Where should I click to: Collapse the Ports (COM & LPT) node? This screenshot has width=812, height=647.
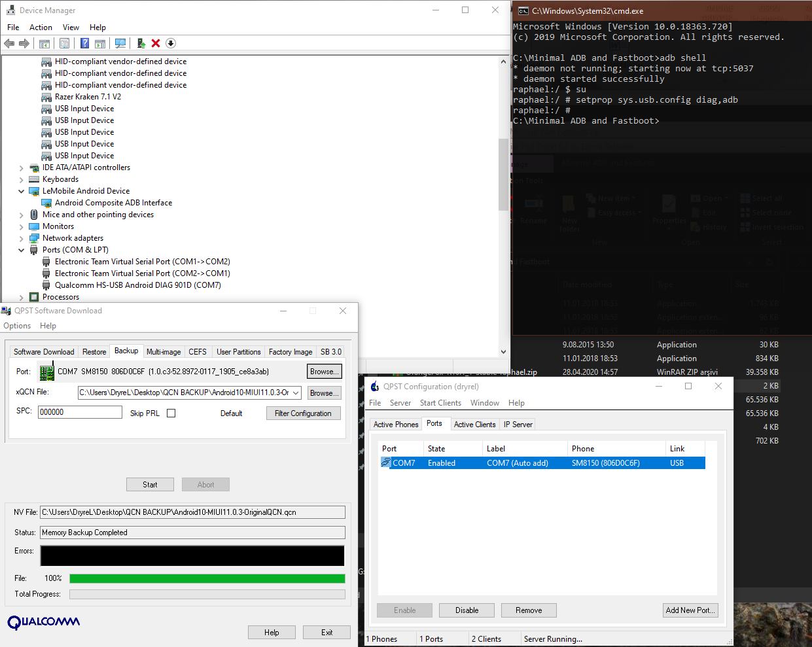click(x=21, y=250)
